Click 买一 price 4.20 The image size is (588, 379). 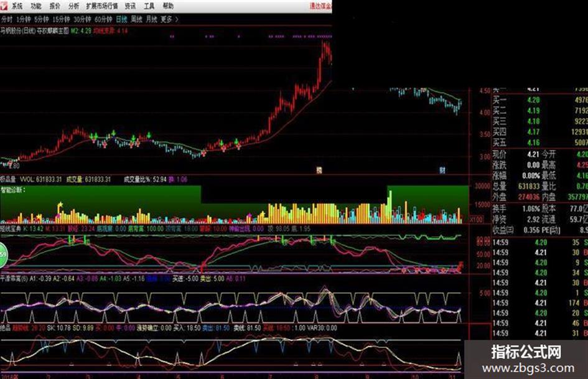point(533,100)
